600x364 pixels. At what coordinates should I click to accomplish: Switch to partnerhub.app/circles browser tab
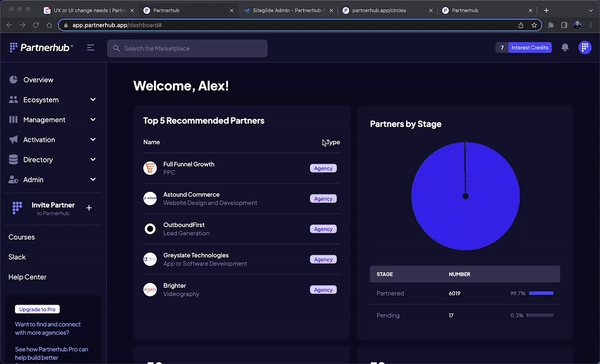[x=387, y=11]
